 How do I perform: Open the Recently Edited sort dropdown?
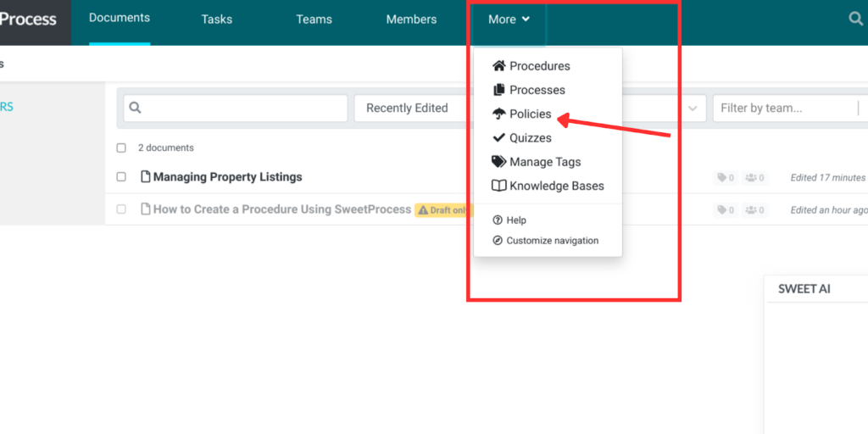click(415, 108)
